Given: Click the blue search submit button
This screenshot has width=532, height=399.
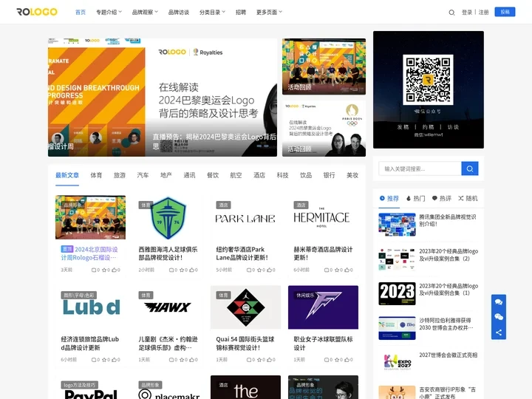Looking at the screenshot, I should (x=470, y=168).
